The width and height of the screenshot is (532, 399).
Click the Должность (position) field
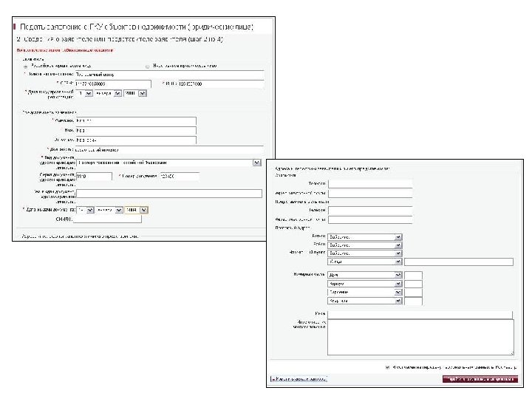point(169,149)
